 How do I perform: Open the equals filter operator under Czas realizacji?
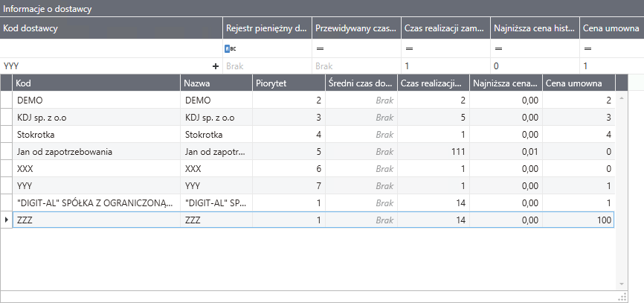pyautogui.click(x=409, y=48)
